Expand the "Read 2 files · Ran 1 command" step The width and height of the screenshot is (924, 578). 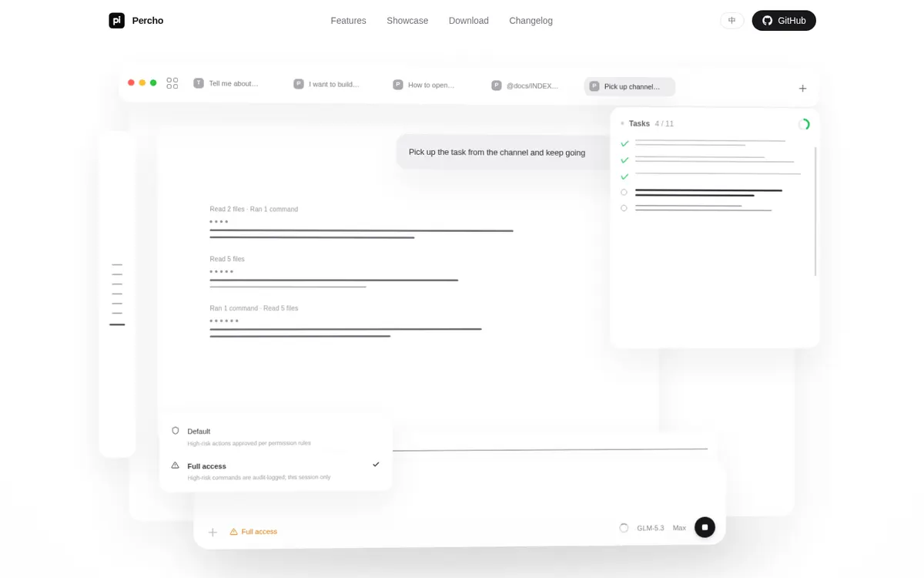pyautogui.click(x=253, y=209)
